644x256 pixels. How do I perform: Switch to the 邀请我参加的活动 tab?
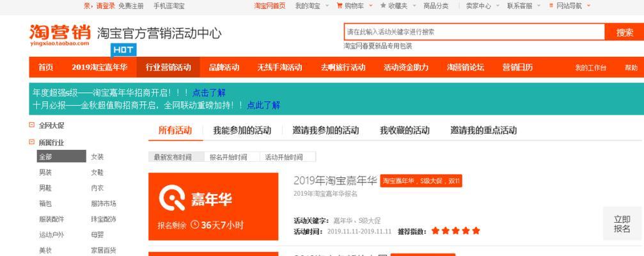326,131
